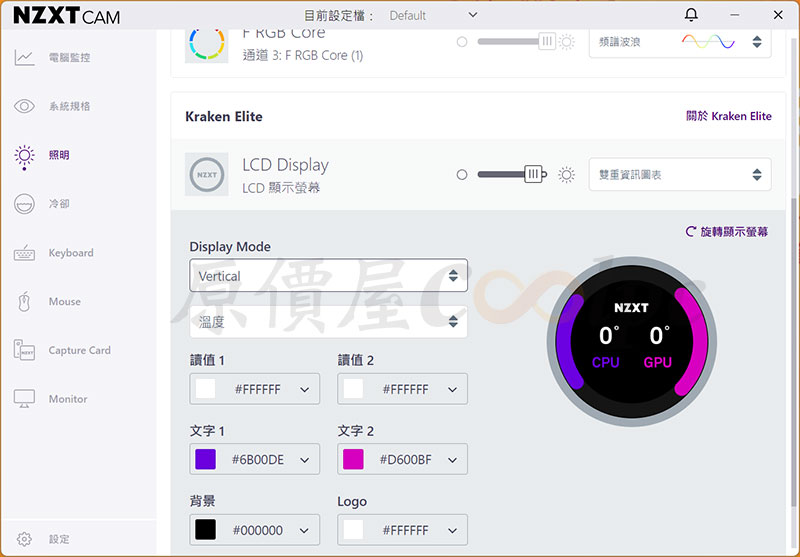Screen dimensions: 800x557
Task: Click the #000000 hex value
Action: coord(258,530)
